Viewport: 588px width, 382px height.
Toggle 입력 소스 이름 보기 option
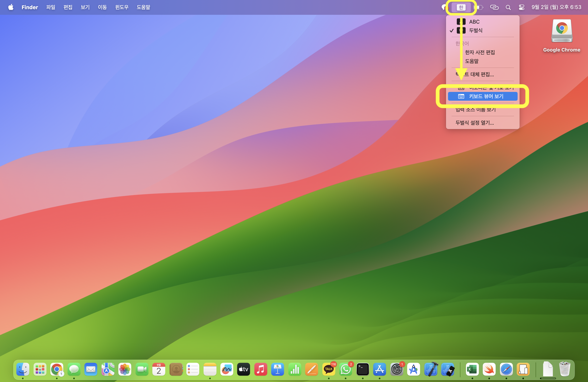[475, 109]
